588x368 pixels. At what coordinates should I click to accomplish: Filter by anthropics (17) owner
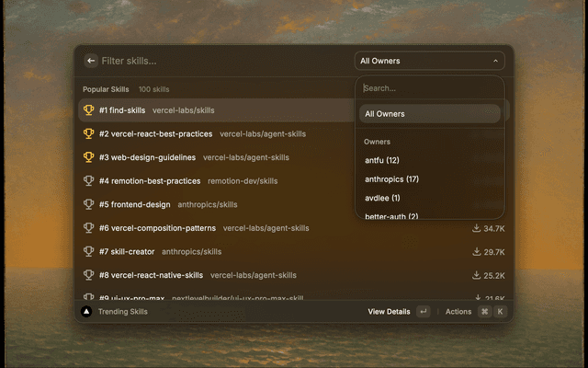[391, 178]
